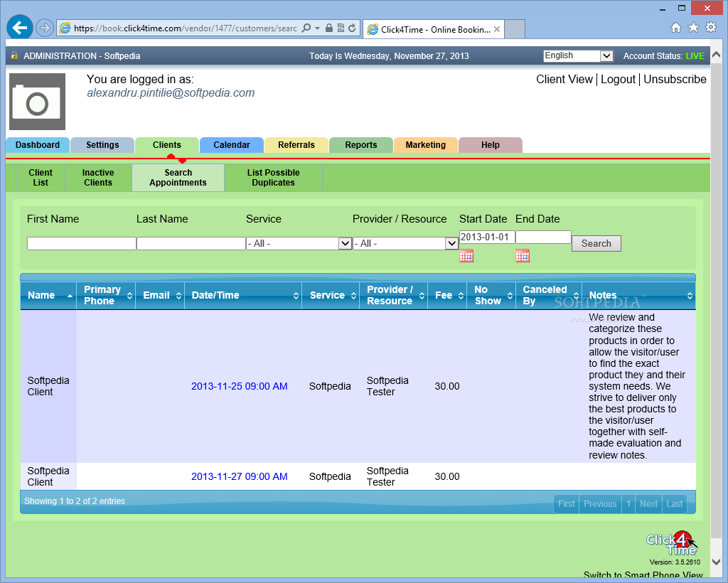Click the browser Back arrow button
728x583 pixels.
click(x=19, y=28)
